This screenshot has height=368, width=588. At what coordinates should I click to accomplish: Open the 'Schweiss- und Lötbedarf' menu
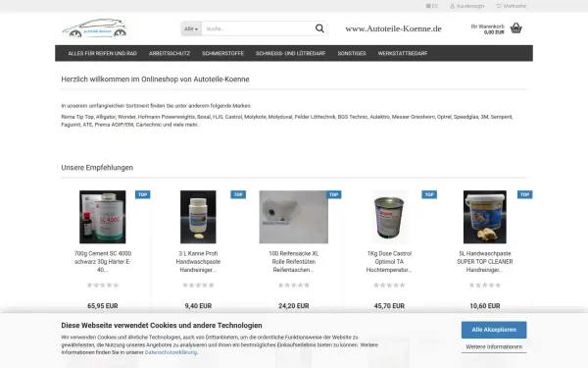point(291,53)
